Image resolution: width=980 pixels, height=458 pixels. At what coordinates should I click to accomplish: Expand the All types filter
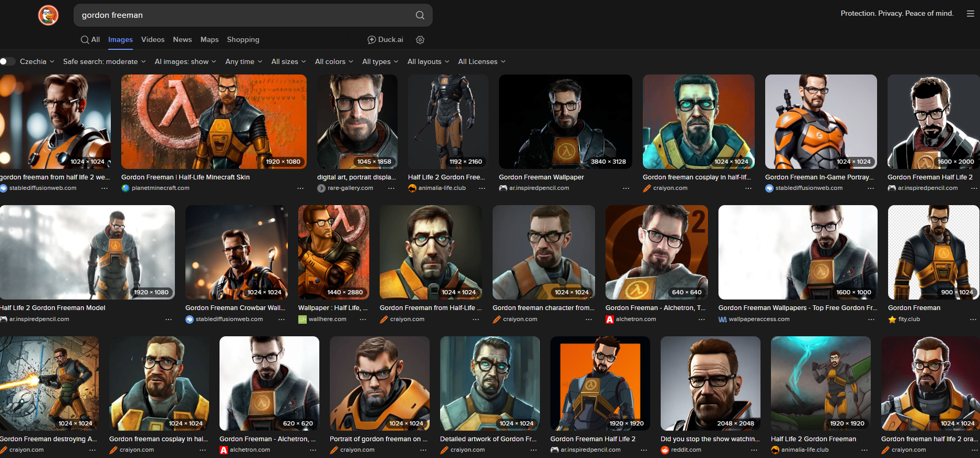[x=380, y=62]
